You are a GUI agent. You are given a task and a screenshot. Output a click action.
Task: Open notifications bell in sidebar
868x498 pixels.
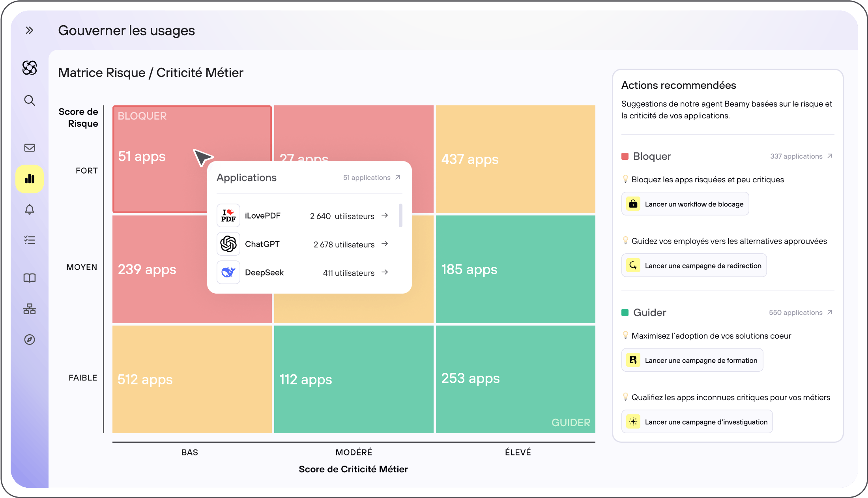coord(30,209)
